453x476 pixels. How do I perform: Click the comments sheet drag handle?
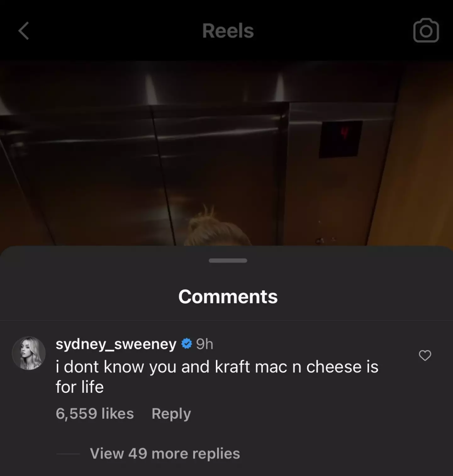point(228,261)
